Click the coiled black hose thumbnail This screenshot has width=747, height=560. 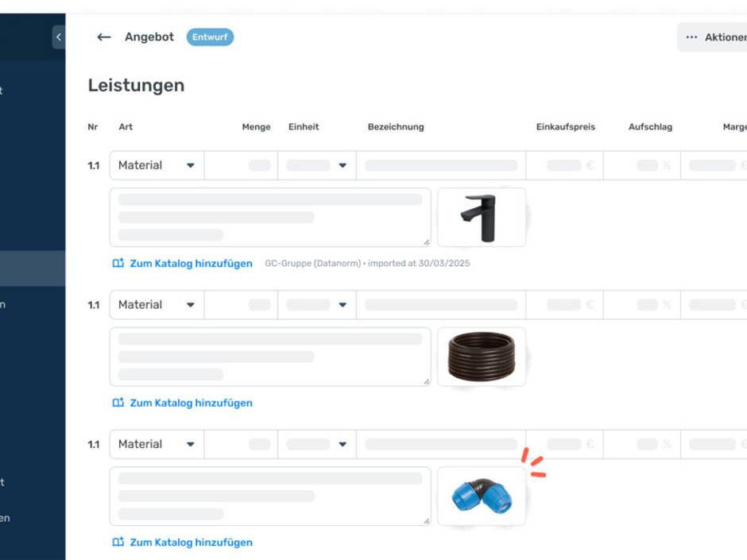pos(482,357)
